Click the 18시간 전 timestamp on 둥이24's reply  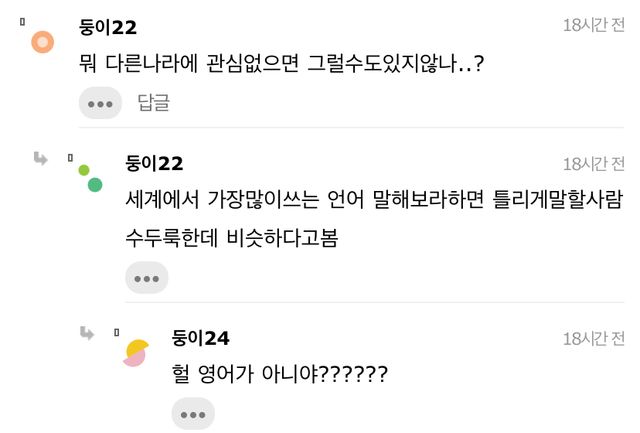point(593,338)
